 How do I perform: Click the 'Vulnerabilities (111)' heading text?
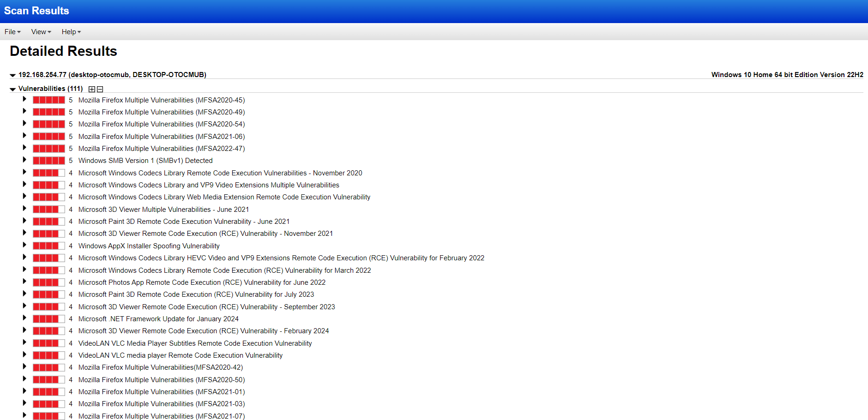pos(51,89)
